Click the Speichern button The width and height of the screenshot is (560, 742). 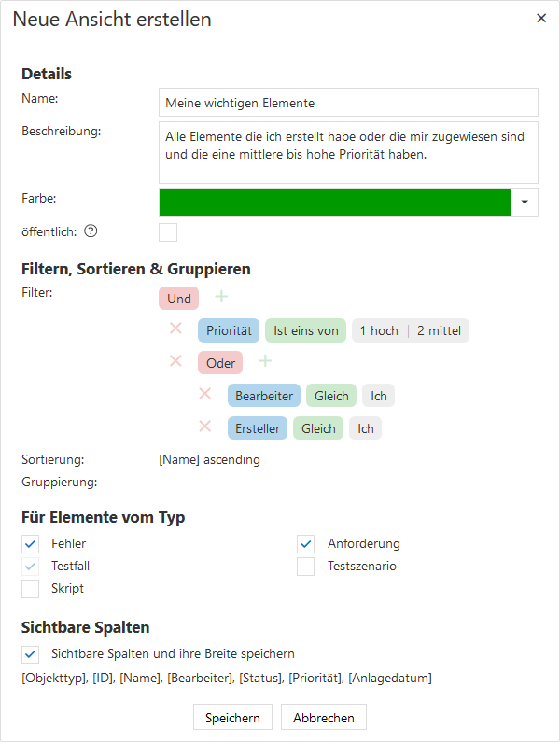pos(232,718)
